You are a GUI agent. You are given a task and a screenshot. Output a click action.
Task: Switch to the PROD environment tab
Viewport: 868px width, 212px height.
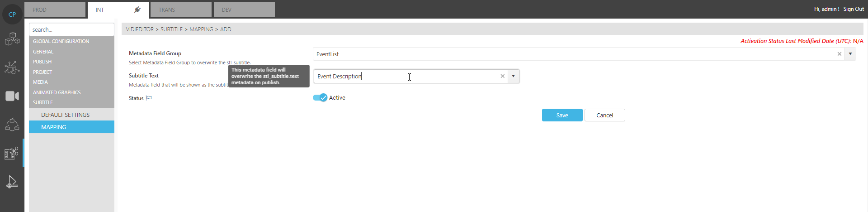pos(55,10)
